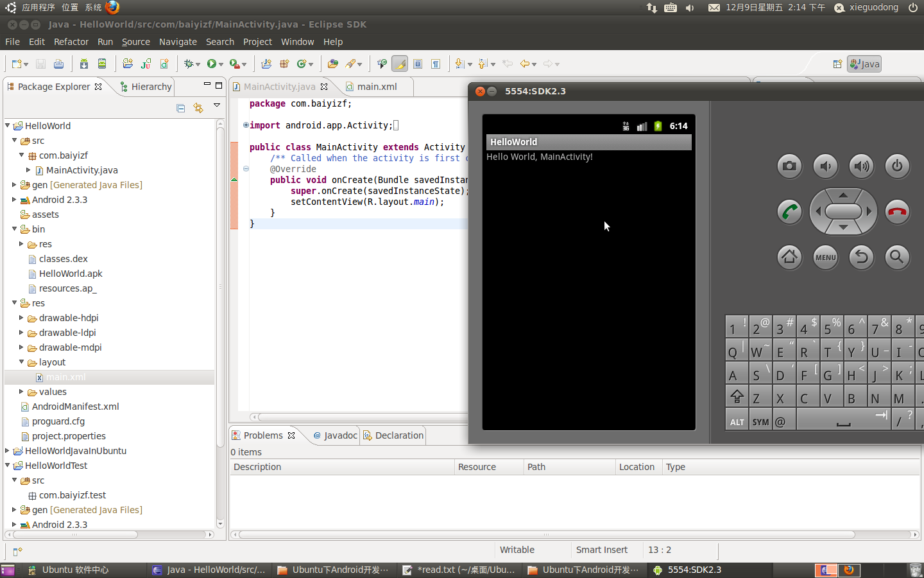
Task: Click the External Tools run icon
Action: (235, 64)
